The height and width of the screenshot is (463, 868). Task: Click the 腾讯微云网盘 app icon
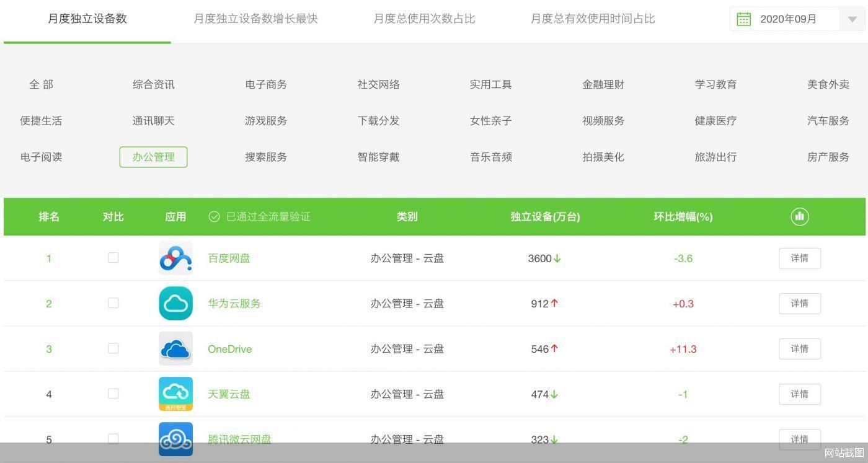175,439
